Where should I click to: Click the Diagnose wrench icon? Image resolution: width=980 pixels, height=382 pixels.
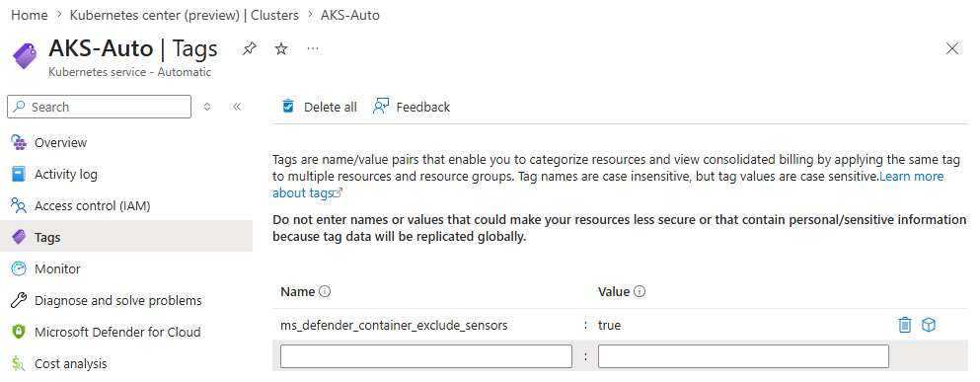[x=19, y=301]
